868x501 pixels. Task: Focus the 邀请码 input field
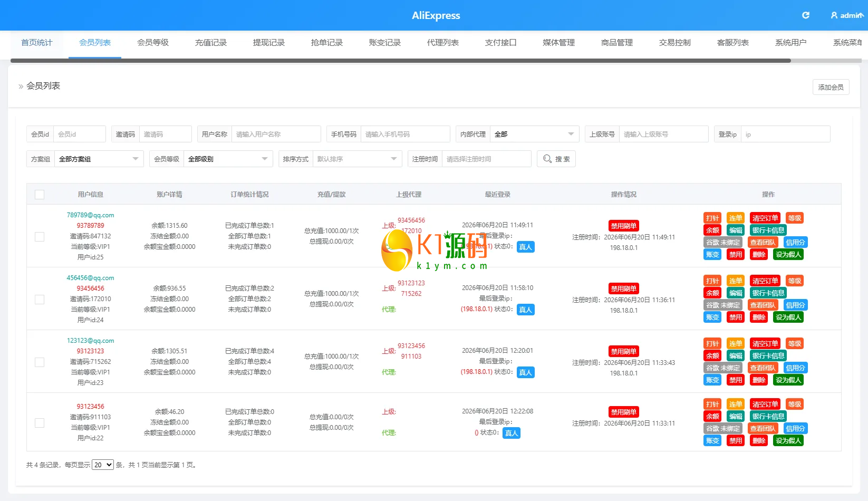click(166, 134)
